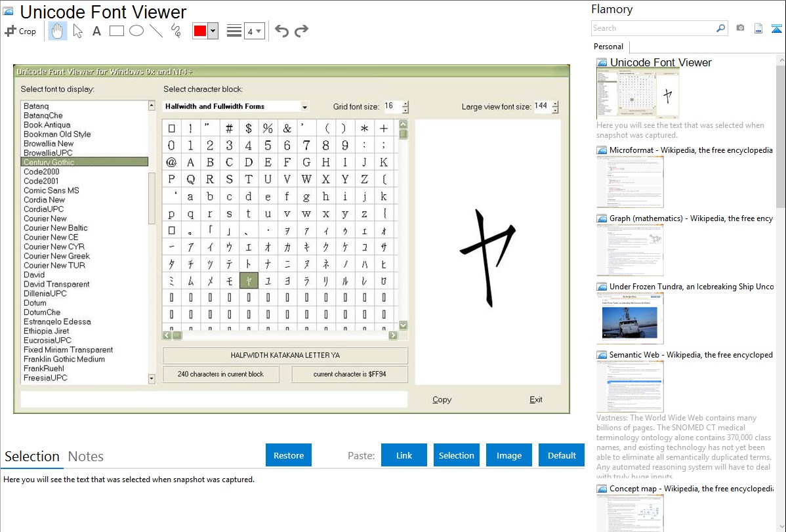Click the copied text input field
The image size is (786, 532).
click(214, 399)
